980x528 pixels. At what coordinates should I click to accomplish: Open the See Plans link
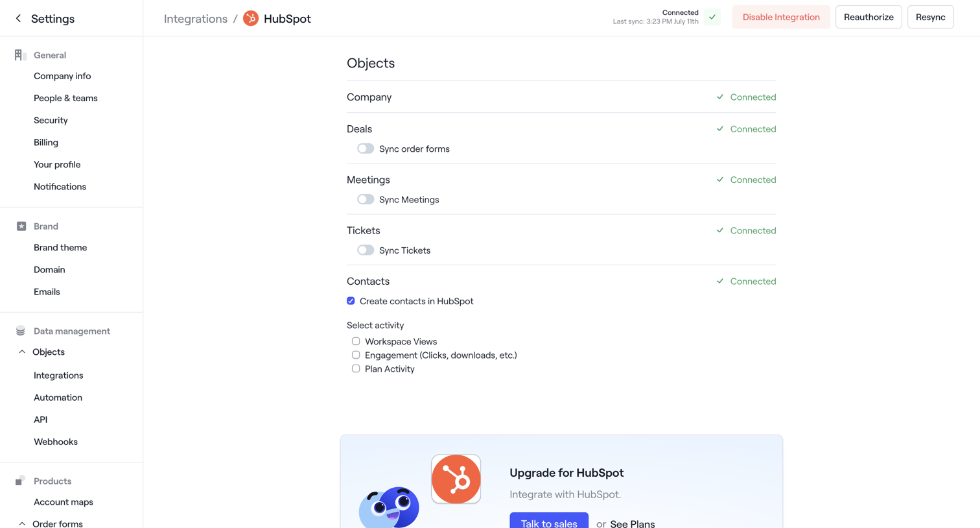tap(632, 523)
